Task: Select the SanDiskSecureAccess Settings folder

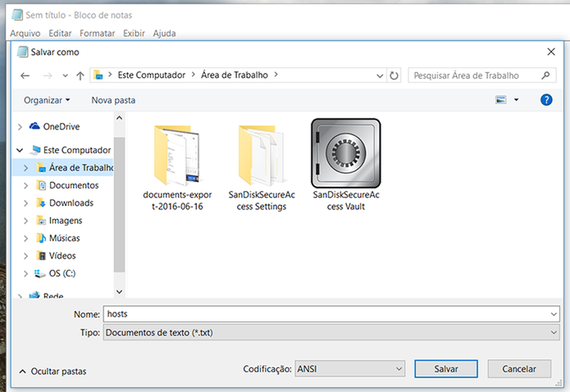Action: point(261,167)
